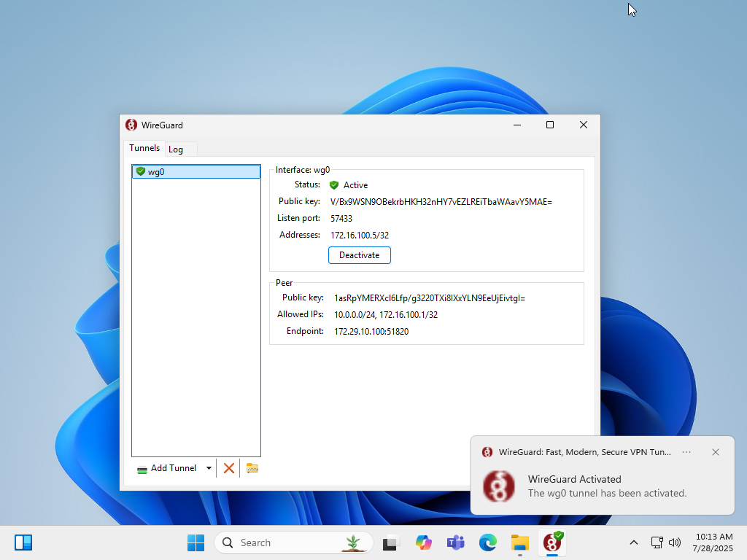Click the Copilot icon in the taskbar
The height and width of the screenshot is (560, 747).
tap(423, 542)
